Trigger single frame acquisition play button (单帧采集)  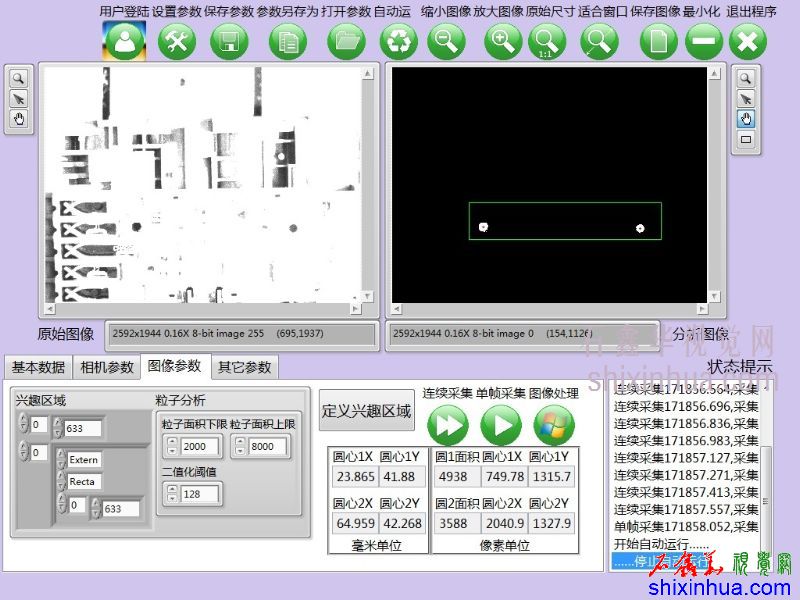pos(501,424)
